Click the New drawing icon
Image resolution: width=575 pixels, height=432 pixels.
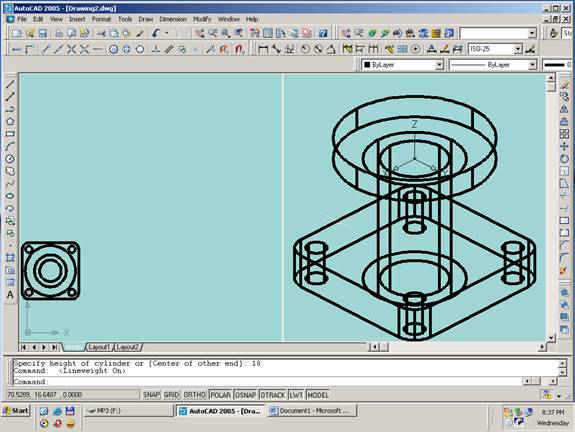(17, 33)
